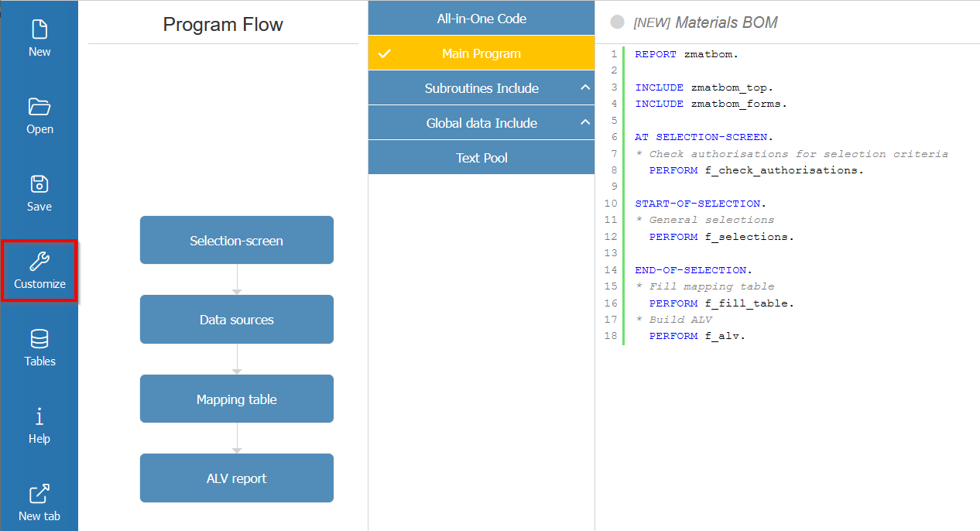Click line number 10 in the code gutter

(612, 203)
